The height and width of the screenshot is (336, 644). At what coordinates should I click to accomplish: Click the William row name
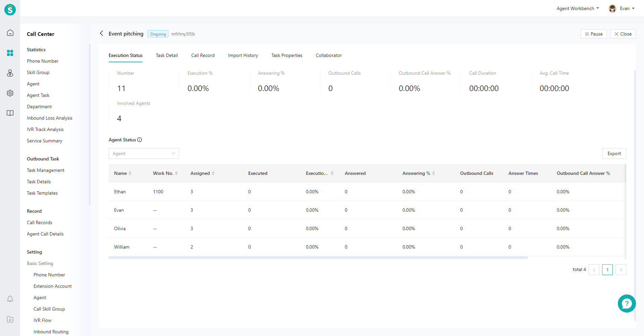(121, 247)
